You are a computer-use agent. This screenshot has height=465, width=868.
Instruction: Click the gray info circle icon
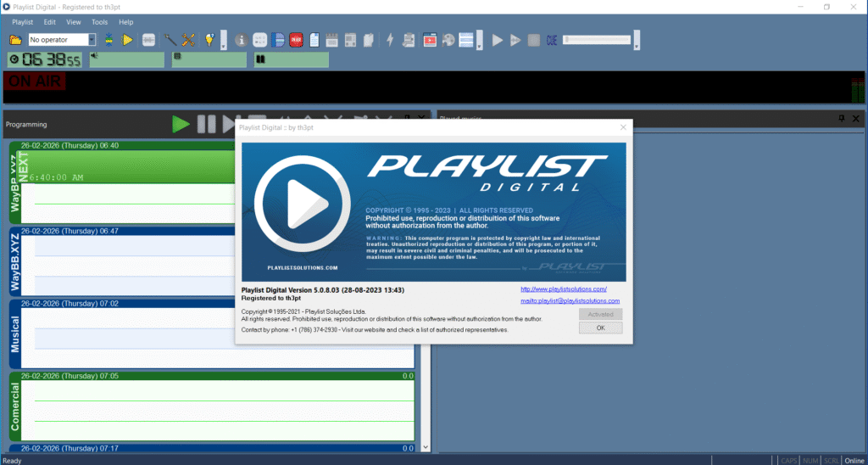tap(241, 40)
